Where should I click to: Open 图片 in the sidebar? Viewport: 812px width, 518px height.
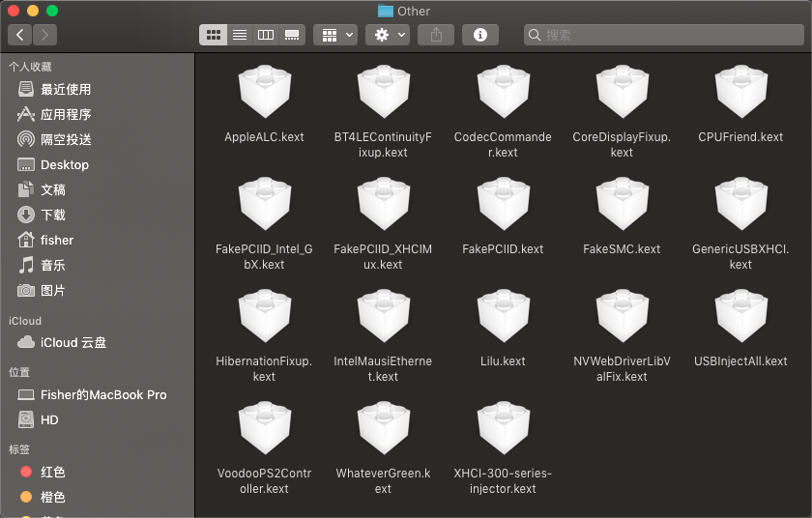98,290
